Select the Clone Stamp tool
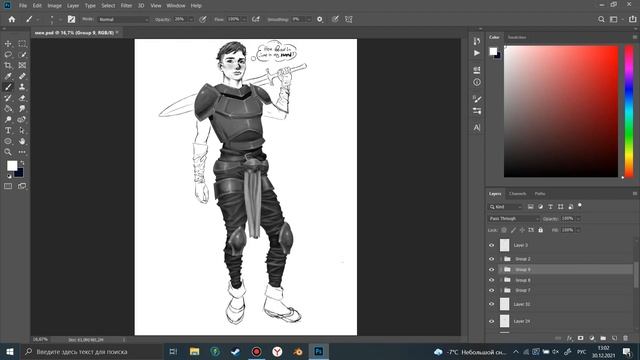Image resolution: width=640 pixels, height=360 pixels. 22,87
